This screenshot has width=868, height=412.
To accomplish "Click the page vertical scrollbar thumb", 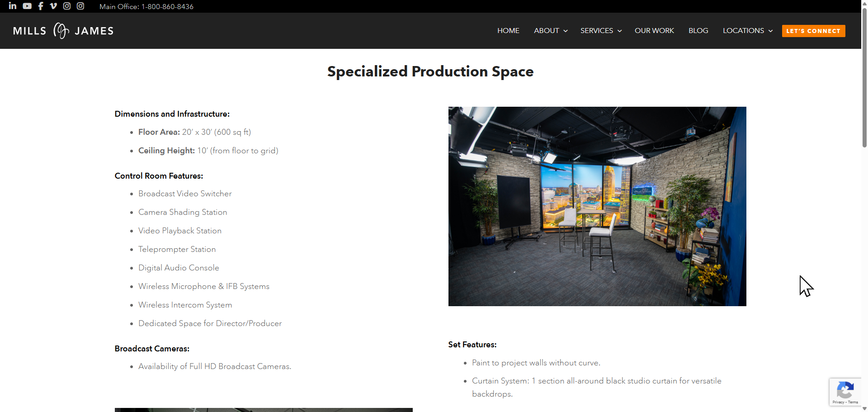I will (864, 77).
